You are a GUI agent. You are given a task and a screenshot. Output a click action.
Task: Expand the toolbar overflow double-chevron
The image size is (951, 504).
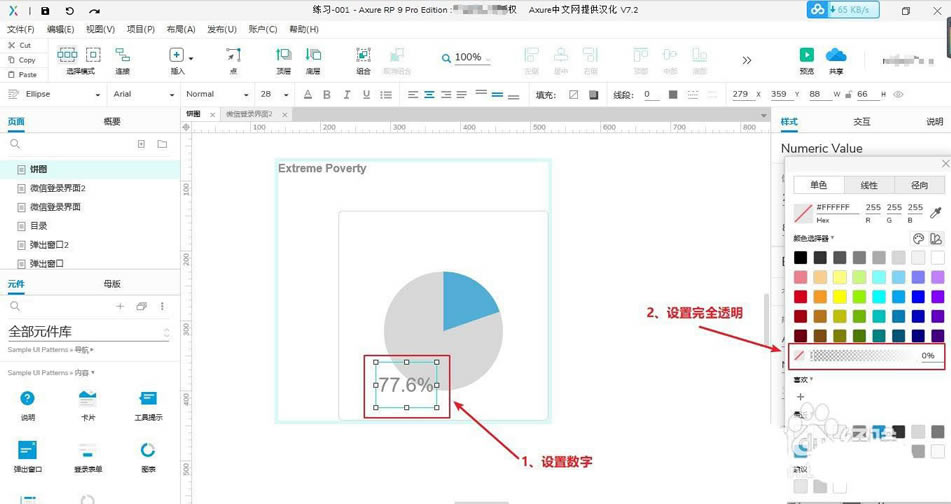coord(747,60)
